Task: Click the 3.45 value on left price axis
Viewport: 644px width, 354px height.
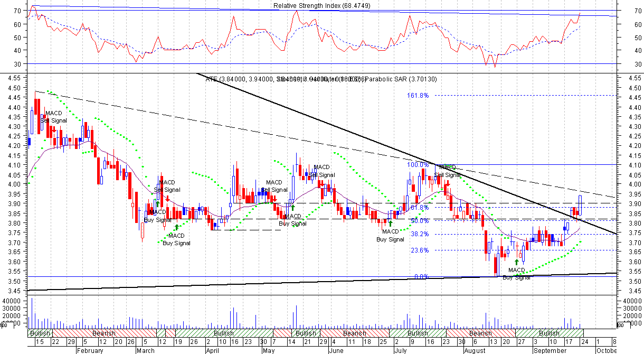Action: click(x=14, y=290)
